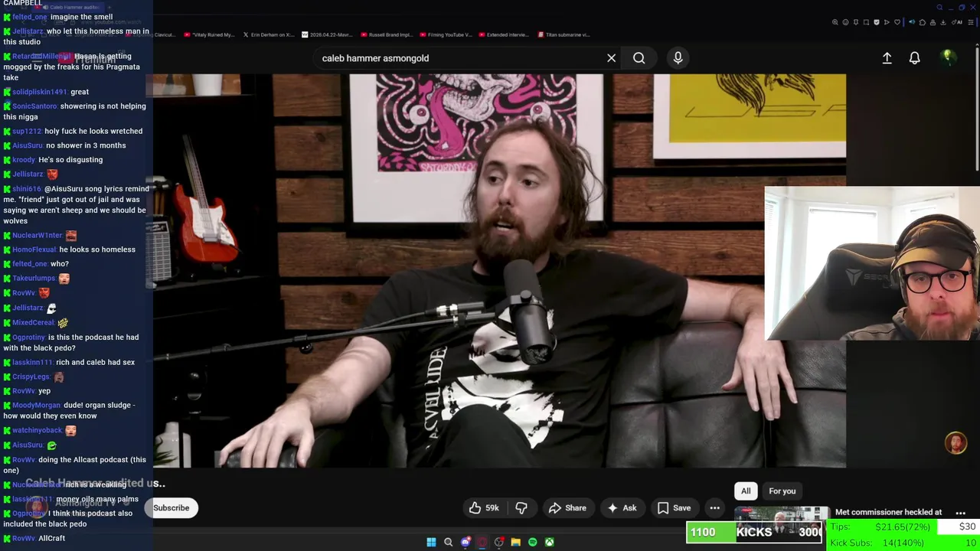The height and width of the screenshot is (551, 980).
Task: Select the All filter chip
Action: point(746,491)
